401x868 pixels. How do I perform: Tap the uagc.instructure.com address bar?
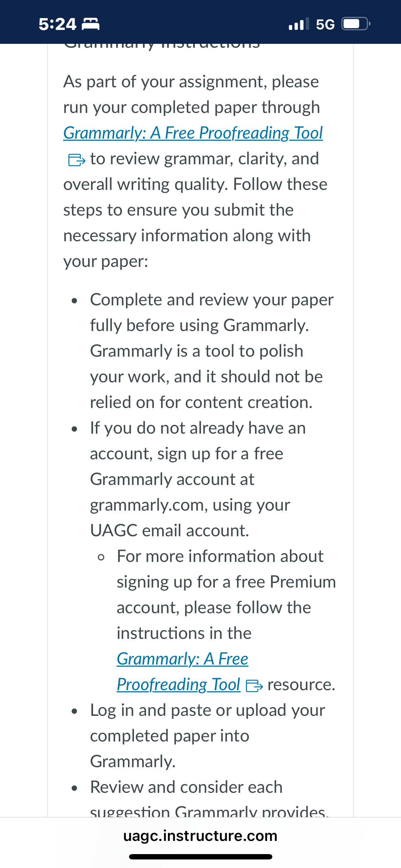pos(200,836)
